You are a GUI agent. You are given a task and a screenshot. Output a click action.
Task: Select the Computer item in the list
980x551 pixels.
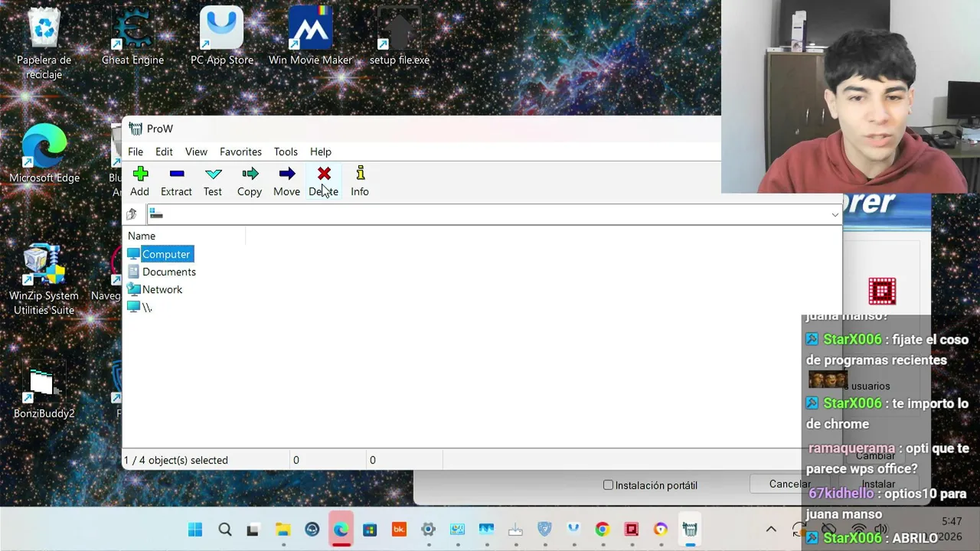pos(159,254)
